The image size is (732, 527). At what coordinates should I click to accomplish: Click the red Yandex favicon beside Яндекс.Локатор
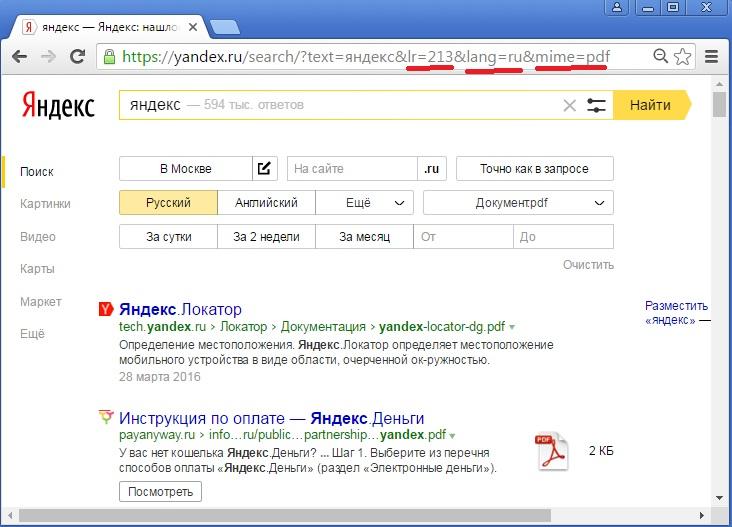point(106,309)
